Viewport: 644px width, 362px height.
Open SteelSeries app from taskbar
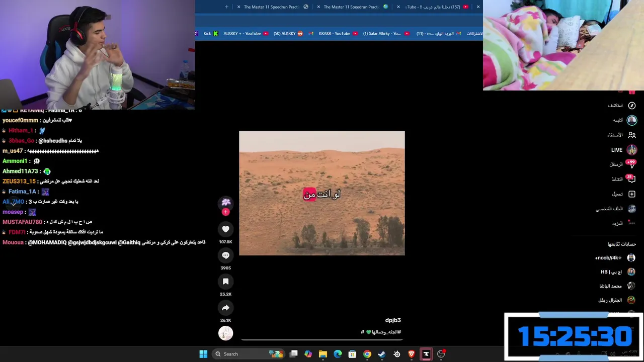[397, 354]
